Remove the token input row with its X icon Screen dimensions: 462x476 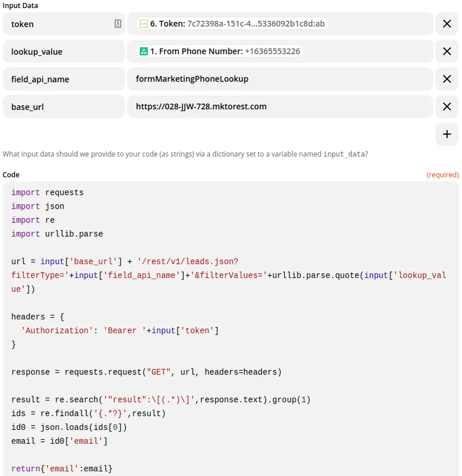pyautogui.click(x=446, y=23)
